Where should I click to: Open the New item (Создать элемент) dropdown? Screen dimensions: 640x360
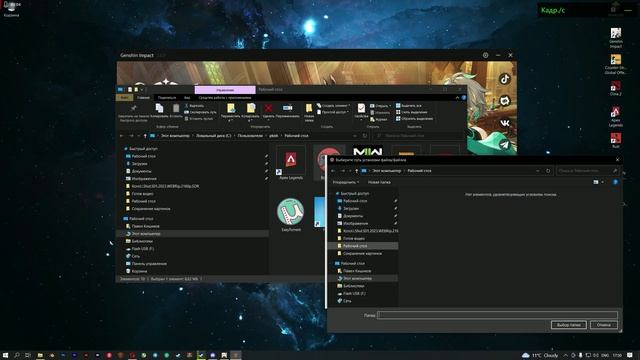333,106
